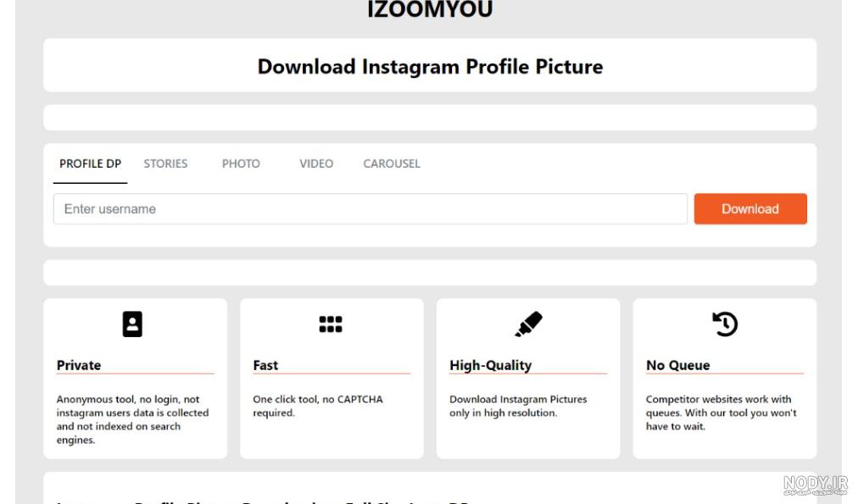Viewport: 858px width, 504px height.
Task: Click the NODY.IR watermark logo
Action: point(816,485)
